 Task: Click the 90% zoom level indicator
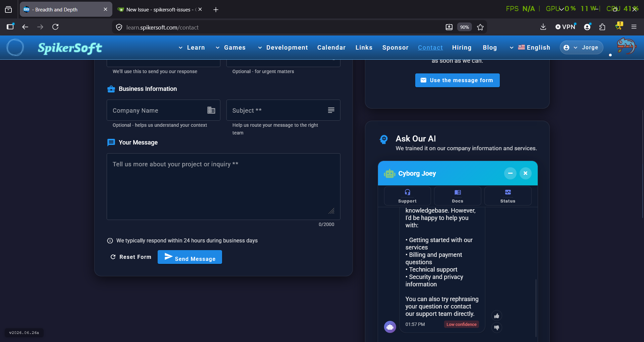click(x=465, y=27)
